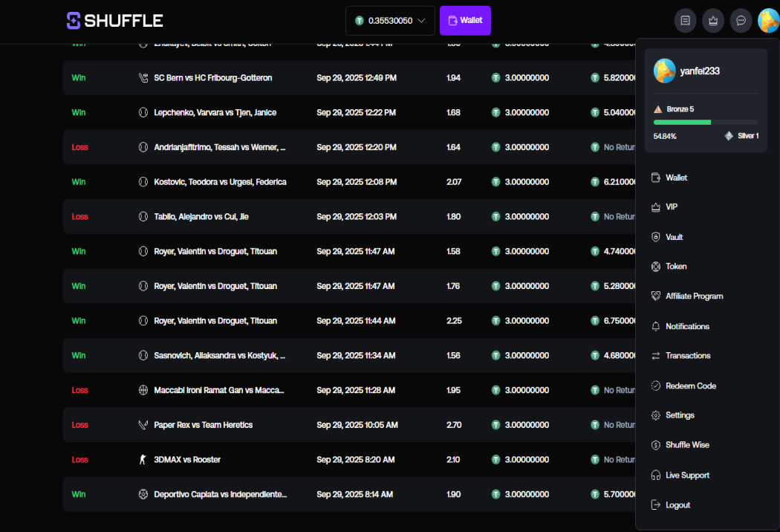780x532 pixels.
Task: Click the Vault shield icon
Action: pos(656,237)
